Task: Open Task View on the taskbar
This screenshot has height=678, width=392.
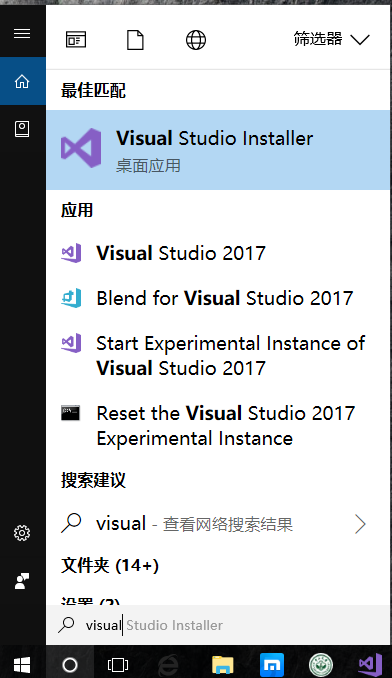Action: click(x=118, y=665)
